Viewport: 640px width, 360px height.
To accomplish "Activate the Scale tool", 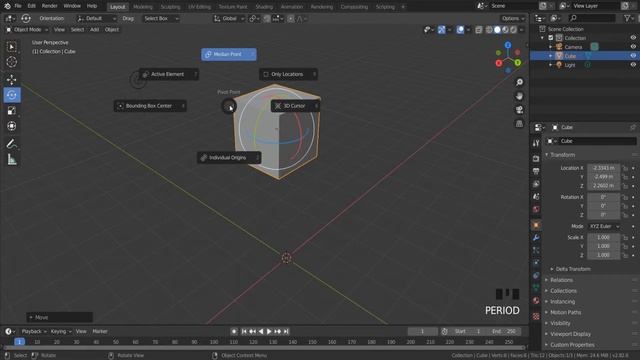I will tap(12, 111).
